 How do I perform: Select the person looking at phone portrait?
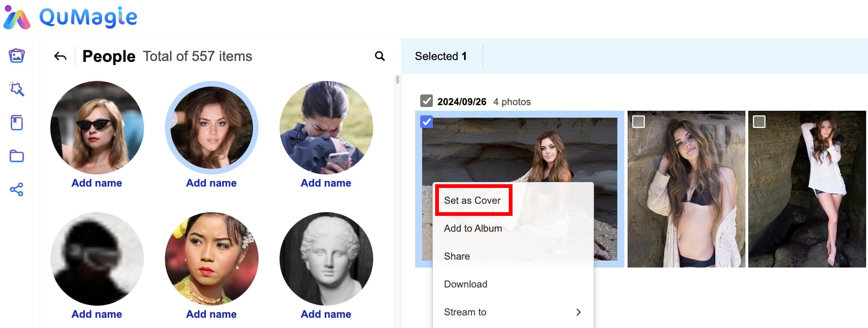(x=326, y=127)
